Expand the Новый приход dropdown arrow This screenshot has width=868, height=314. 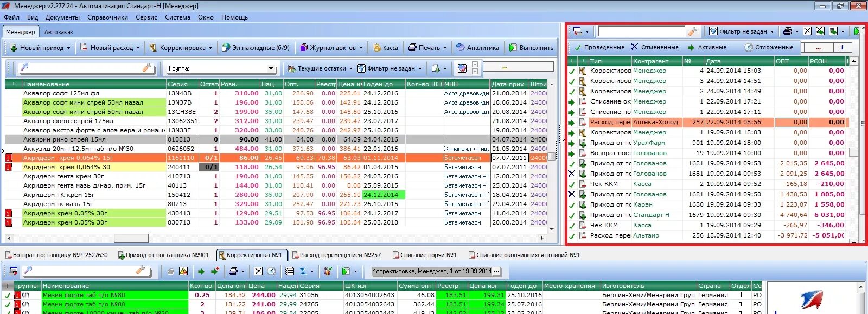[68, 48]
